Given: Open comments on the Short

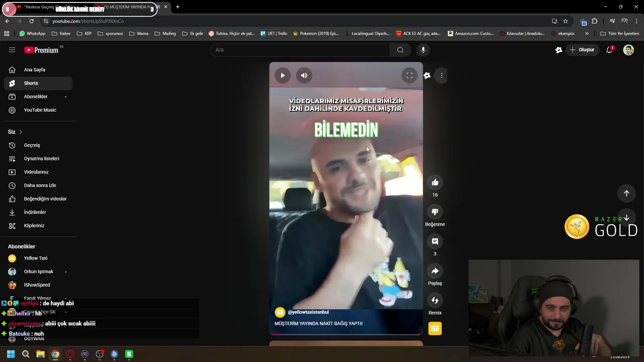Looking at the screenshot, I should (435, 241).
